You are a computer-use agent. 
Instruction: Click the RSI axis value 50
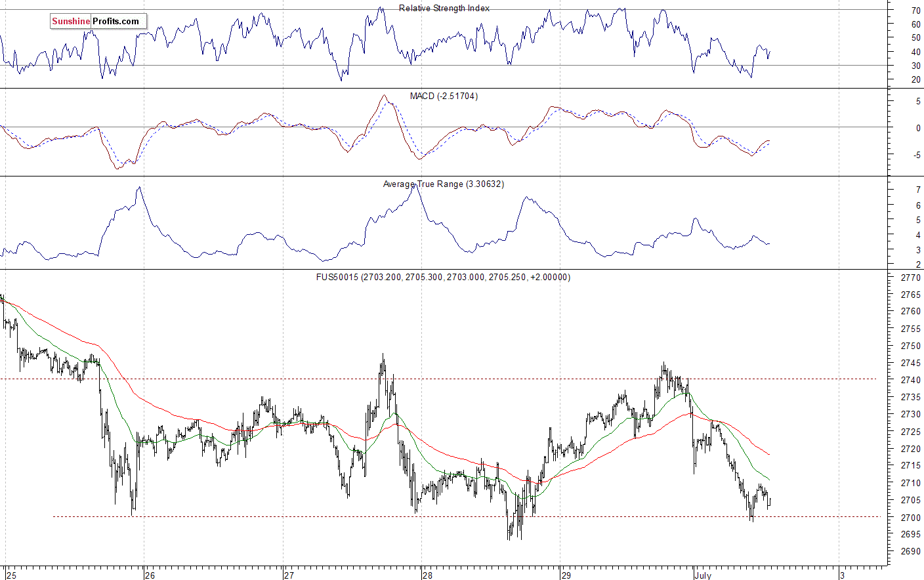tap(915, 38)
